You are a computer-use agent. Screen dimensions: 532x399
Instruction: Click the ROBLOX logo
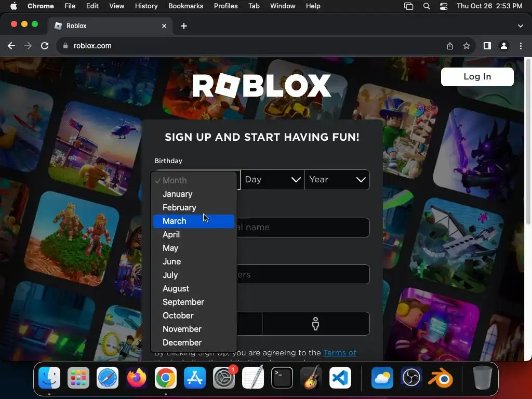click(x=262, y=86)
